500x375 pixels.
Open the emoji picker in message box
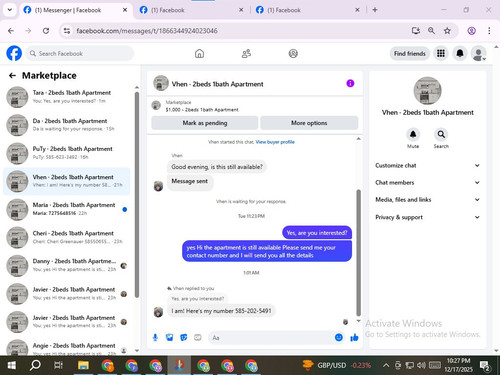339,338
